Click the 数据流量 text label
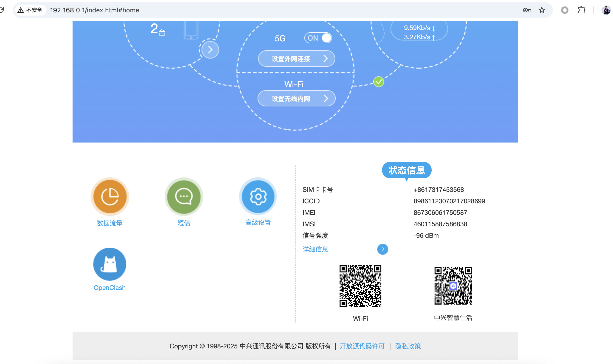613x364 pixels. (x=110, y=223)
